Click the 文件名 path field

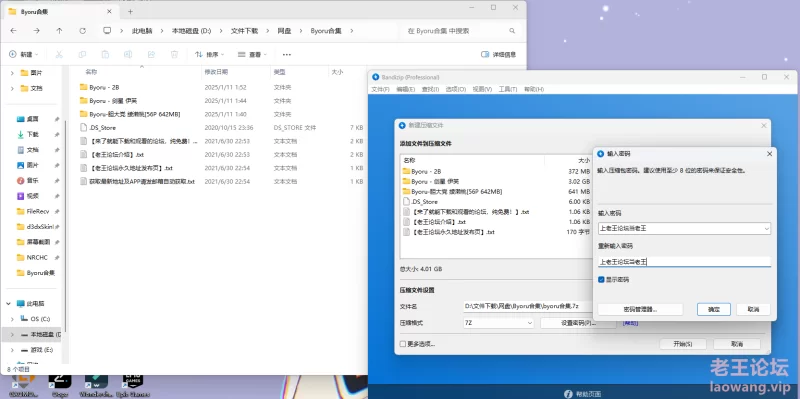click(x=528, y=306)
